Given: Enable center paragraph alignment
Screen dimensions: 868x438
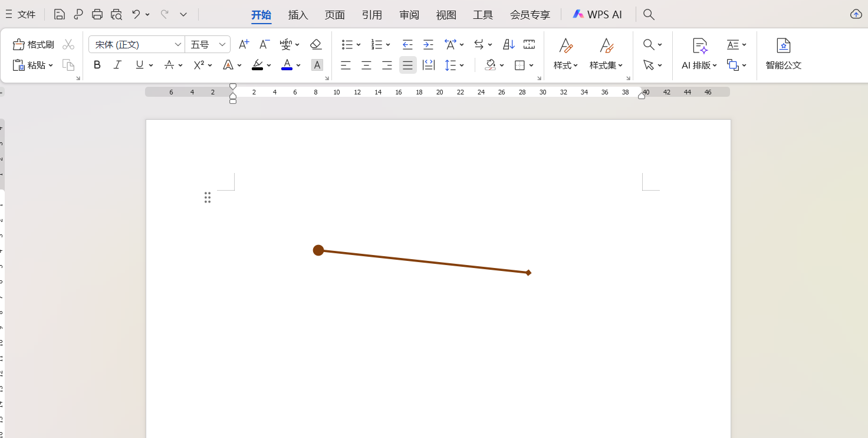Looking at the screenshot, I should [x=366, y=65].
